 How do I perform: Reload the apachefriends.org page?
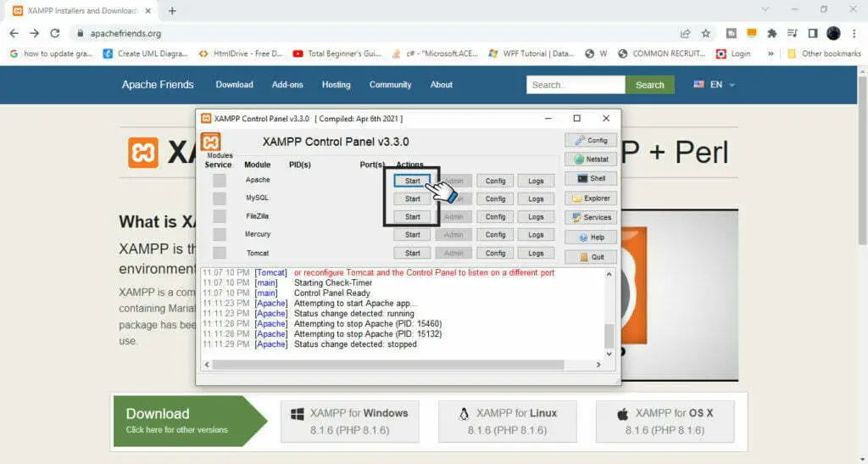click(55, 33)
